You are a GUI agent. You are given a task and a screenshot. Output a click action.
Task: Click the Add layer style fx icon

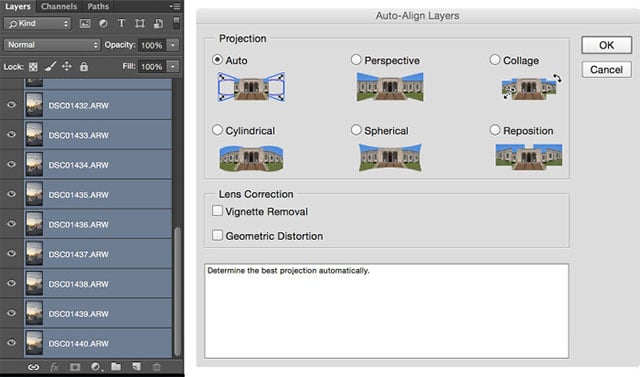pos(54,367)
